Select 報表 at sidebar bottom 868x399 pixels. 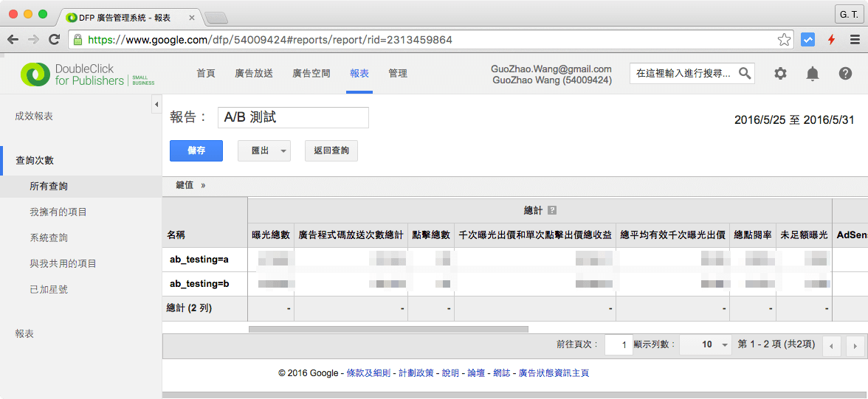24,333
